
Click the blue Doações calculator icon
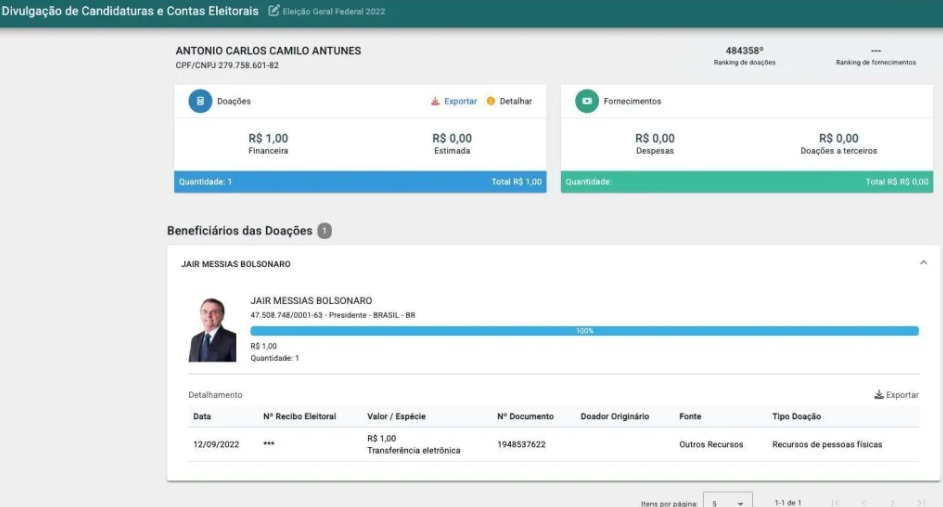coord(200,101)
